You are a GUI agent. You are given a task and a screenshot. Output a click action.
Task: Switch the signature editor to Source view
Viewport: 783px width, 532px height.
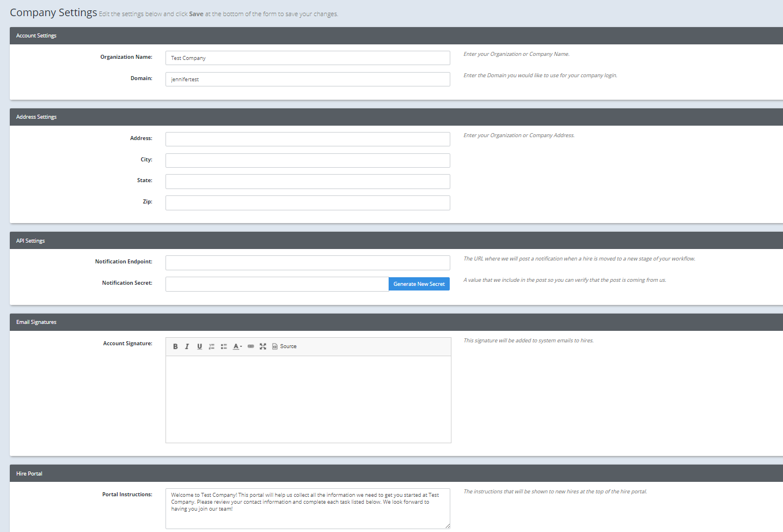point(284,346)
